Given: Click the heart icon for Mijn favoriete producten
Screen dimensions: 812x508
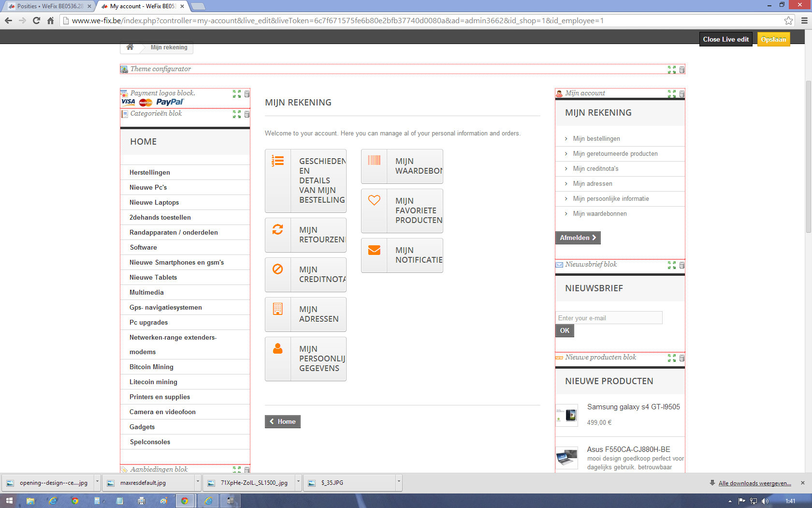Looking at the screenshot, I should [x=374, y=200].
